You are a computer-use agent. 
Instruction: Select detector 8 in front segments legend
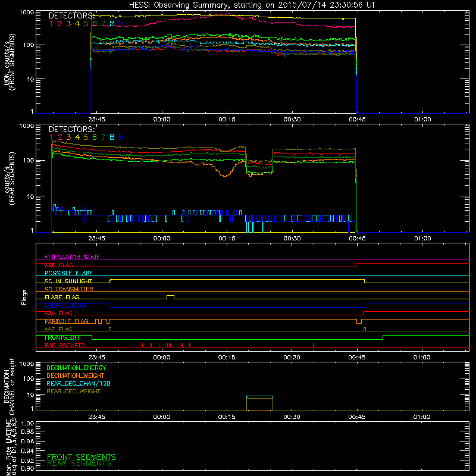[112, 24]
